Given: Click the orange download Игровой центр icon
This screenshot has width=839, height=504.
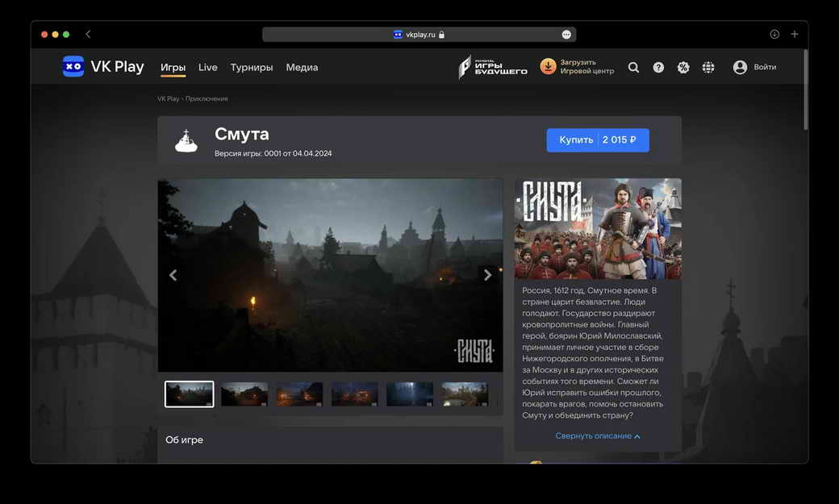Looking at the screenshot, I should (548, 67).
